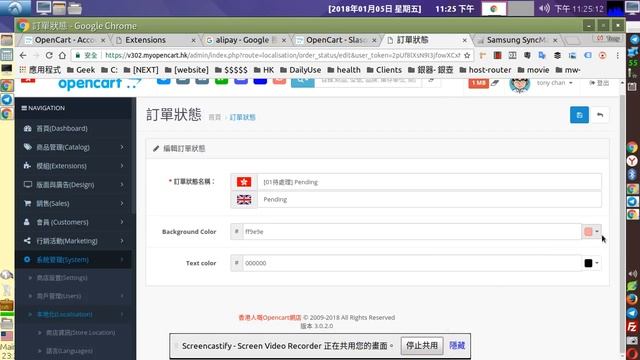This screenshot has width=640, height=360.
Task: Open the [NEXT] bookmarks folder
Action: tap(141, 70)
